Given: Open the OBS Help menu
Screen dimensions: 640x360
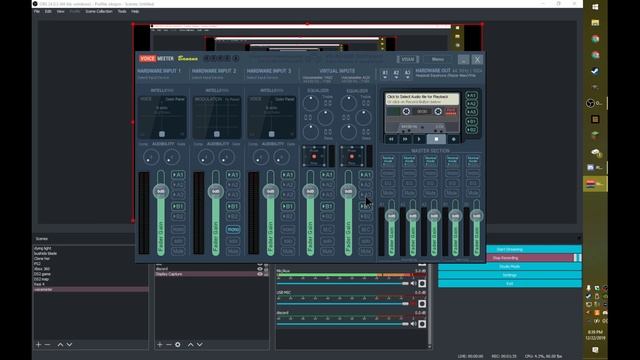Looking at the screenshot, I should (135, 11).
